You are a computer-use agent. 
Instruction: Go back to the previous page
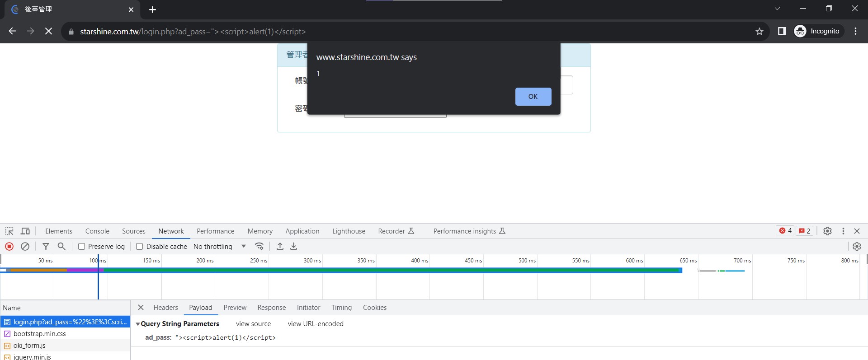click(x=12, y=31)
